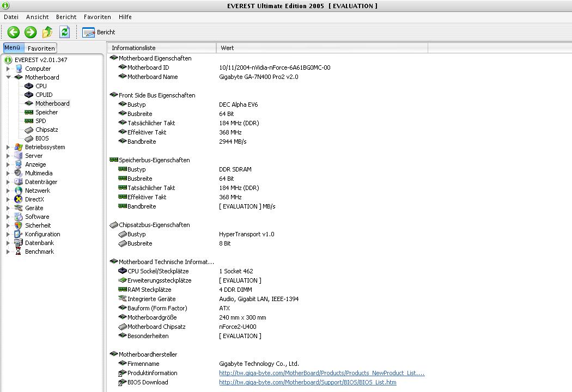Open the Favoriten menu in the menu bar

click(x=97, y=17)
